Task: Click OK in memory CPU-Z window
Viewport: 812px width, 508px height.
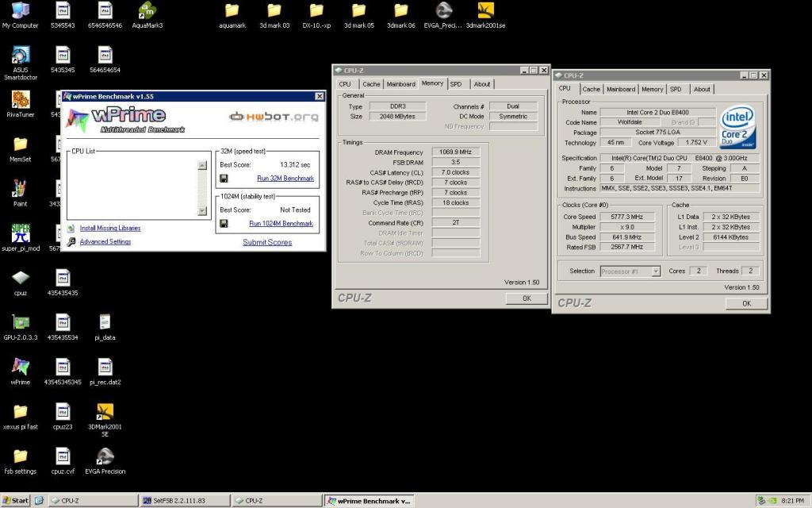Action: coord(527,298)
